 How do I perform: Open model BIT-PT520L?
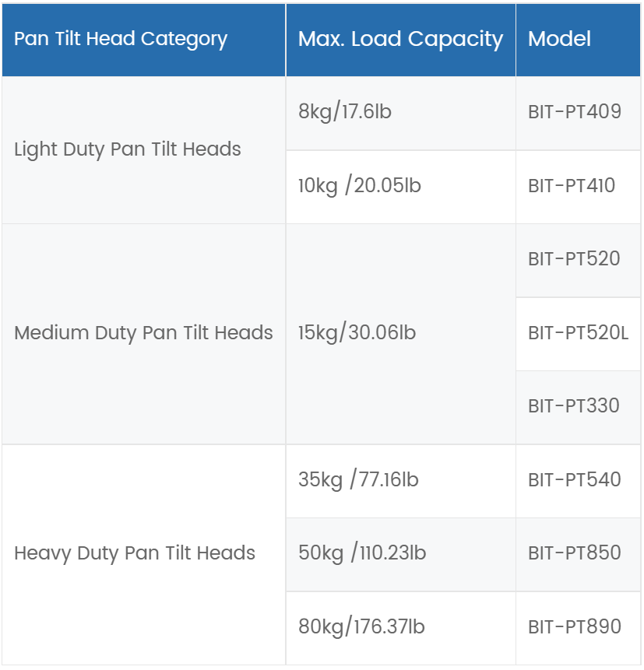tap(578, 334)
